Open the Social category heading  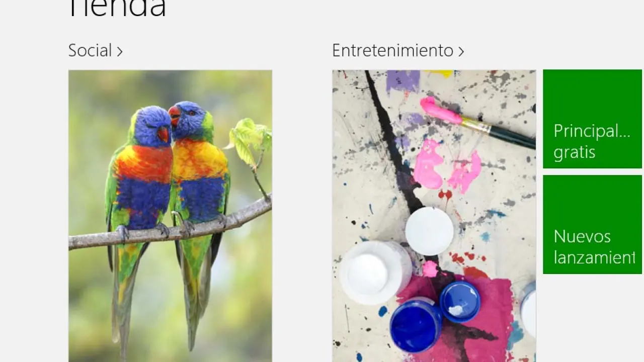95,51
